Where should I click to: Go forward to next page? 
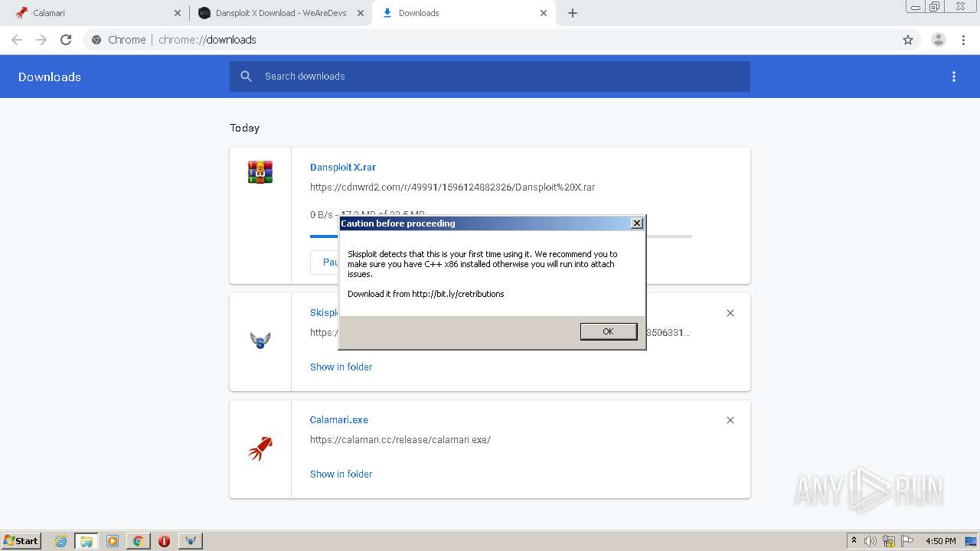(x=41, y=40)
